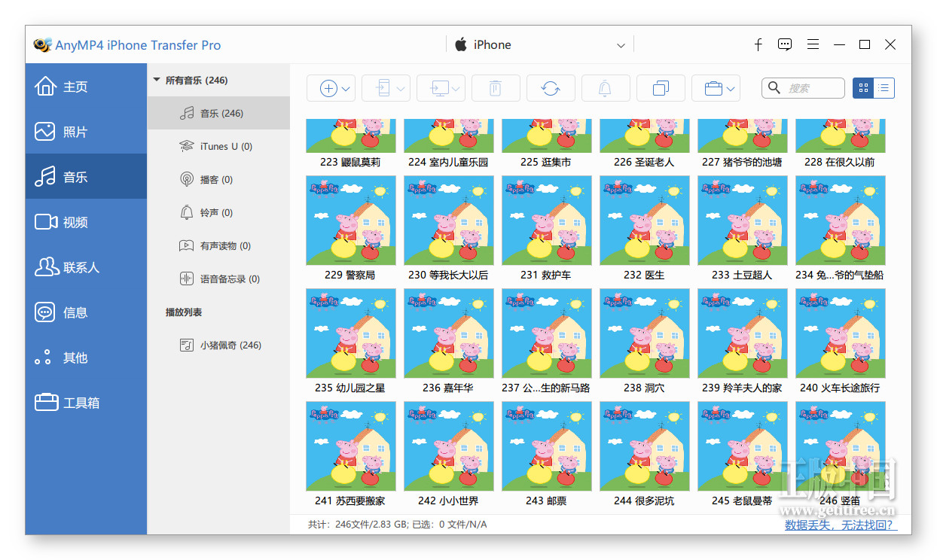Click the song title 225 逛集市
This screenshot has width=937, height=560.
tap(546, 162)
